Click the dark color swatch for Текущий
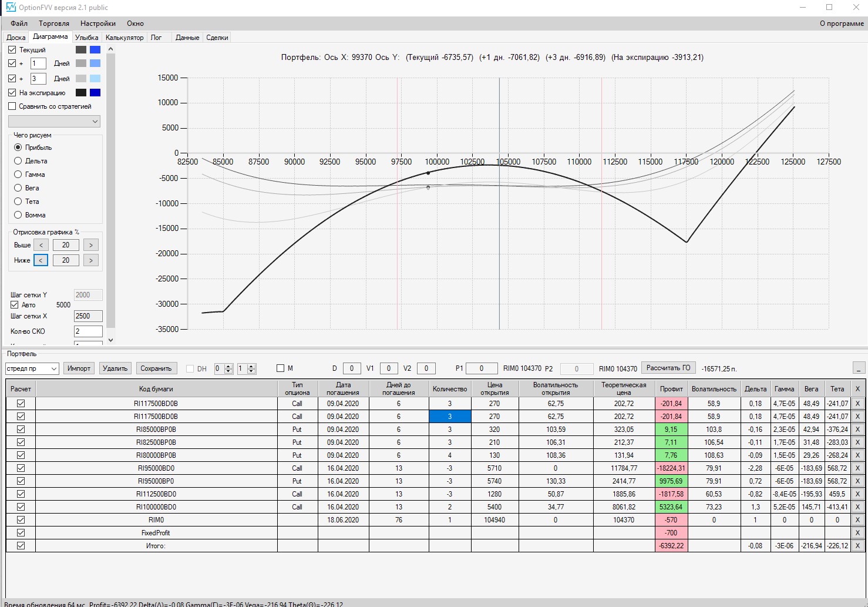The image size is (868, 607). click(x=81, y=50)
